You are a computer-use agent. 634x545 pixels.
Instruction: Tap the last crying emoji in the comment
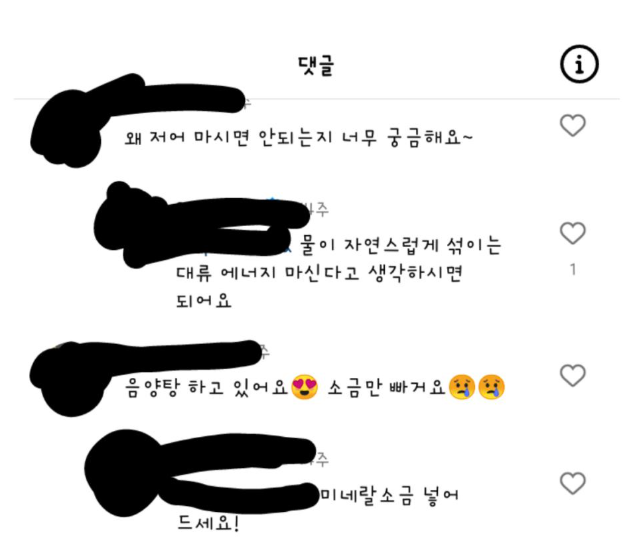[x=491, y=387]
